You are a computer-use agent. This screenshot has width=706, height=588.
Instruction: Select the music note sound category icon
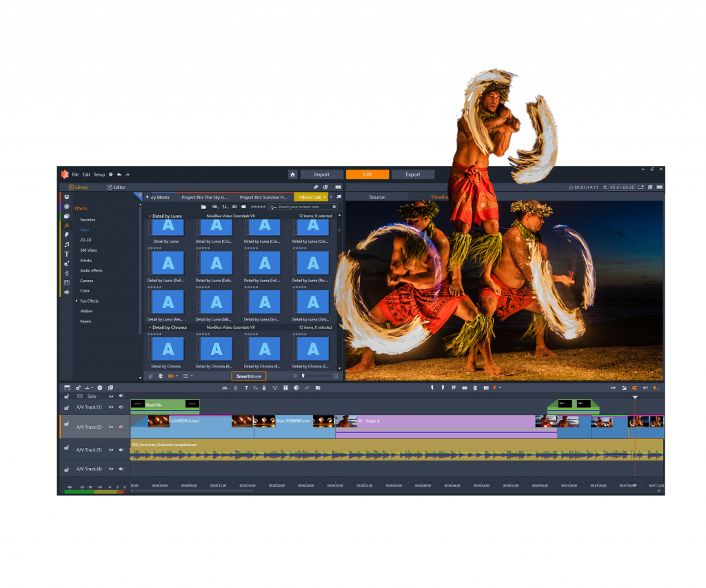67,244
